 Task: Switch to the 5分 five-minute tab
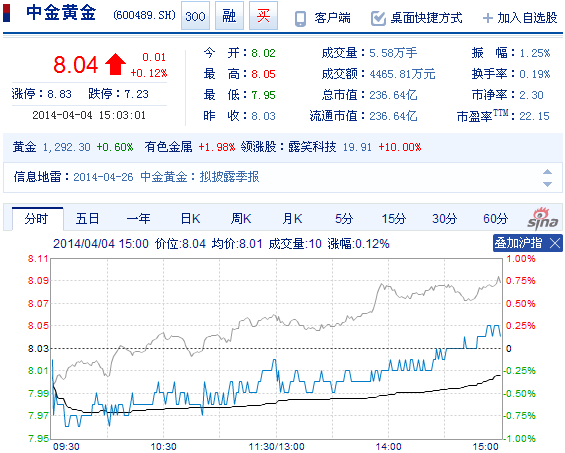(344, 219)
